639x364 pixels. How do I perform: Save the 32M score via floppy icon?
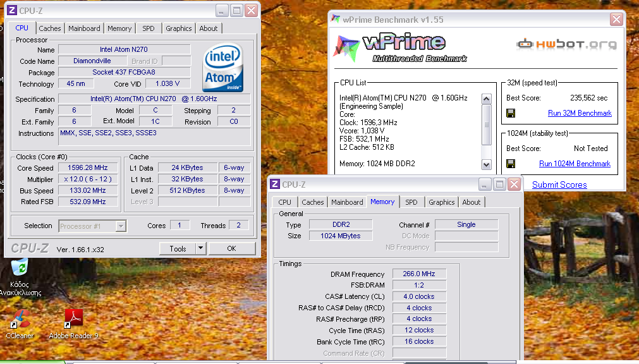[511, 113]
